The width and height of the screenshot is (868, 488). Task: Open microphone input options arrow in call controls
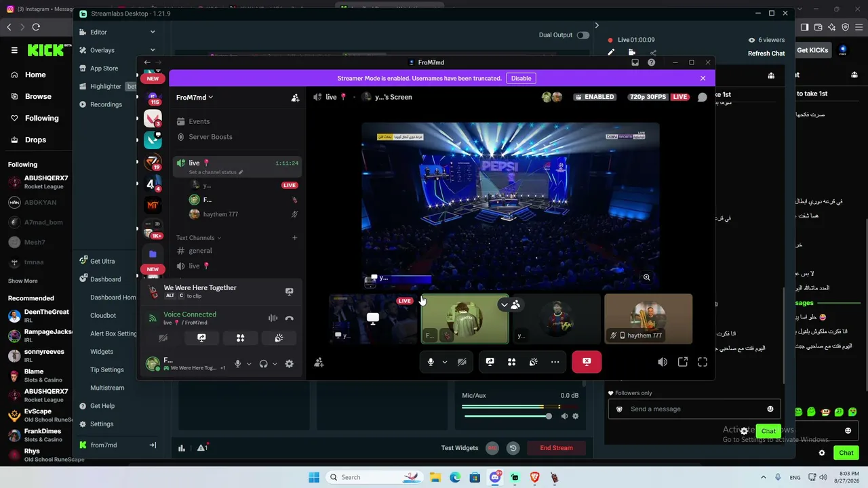click(x=445, y=362)
